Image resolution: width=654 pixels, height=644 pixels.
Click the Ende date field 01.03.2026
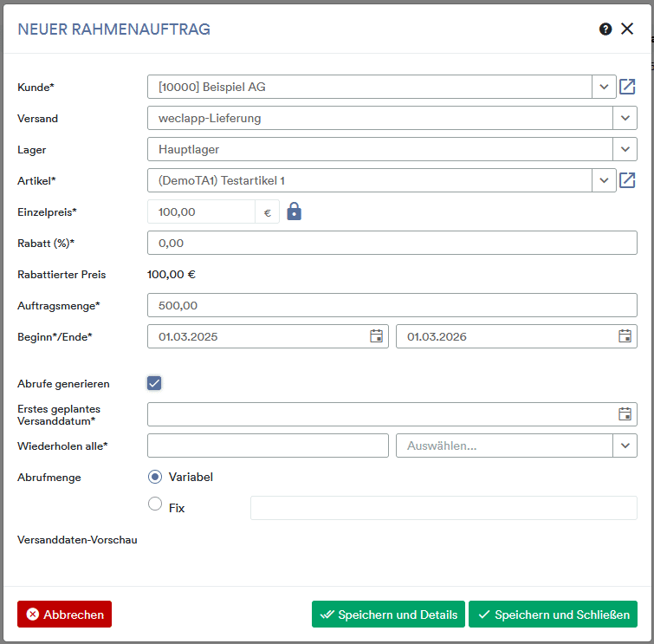coord(516,336)
